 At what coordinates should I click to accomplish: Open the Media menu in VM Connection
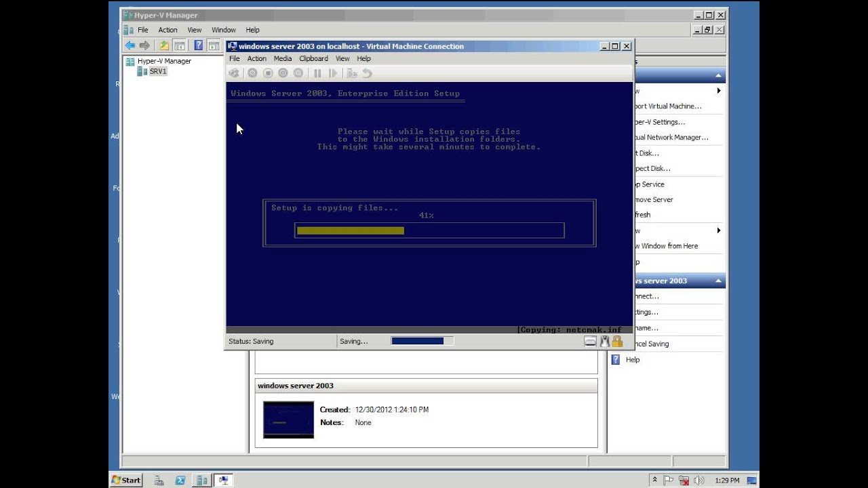coord(283,59)
